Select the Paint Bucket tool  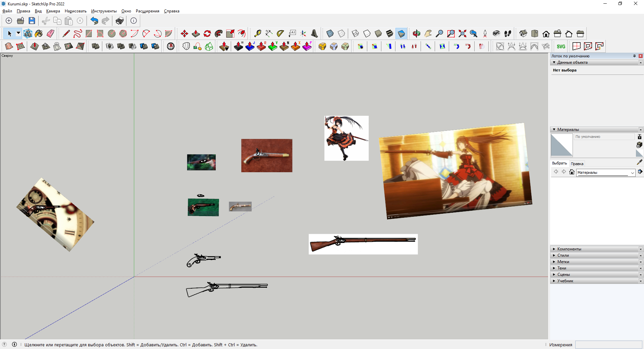pyautogui.click(x=39, y=34)
